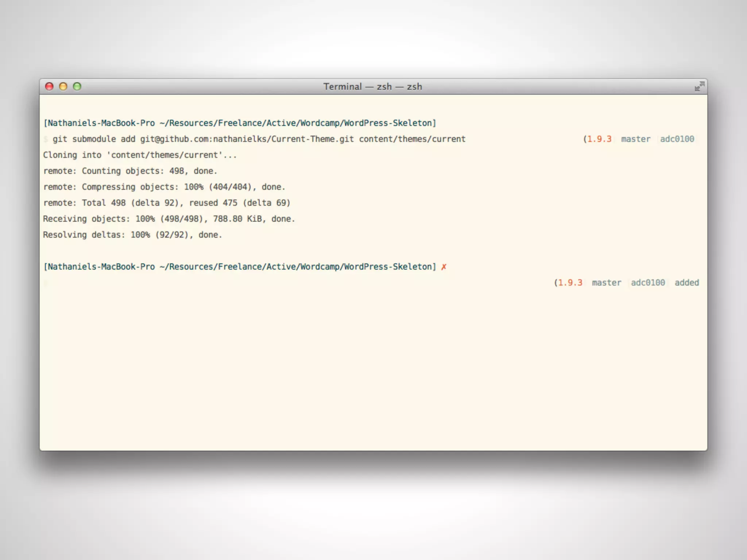Click the 'Counting objects: 498' output line
The image size is (747, 560).
[130, 171]
